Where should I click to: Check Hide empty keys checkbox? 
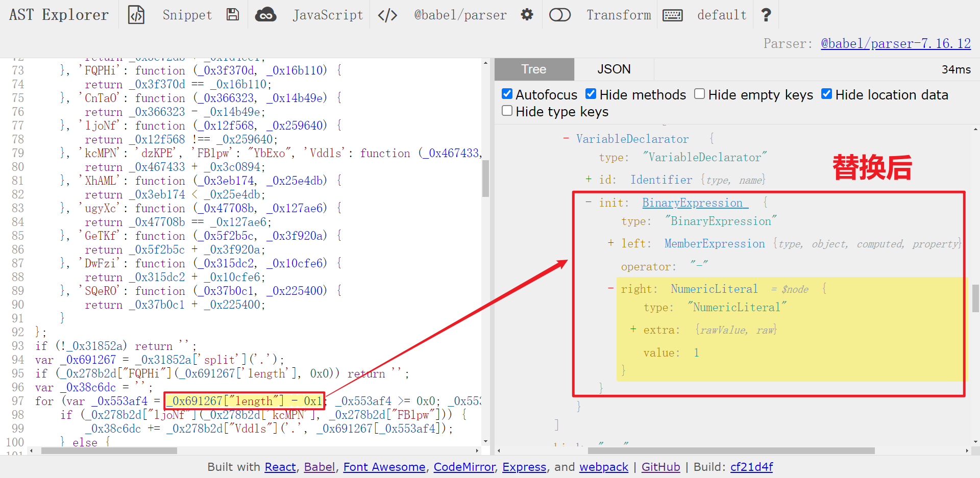(700, 94)
